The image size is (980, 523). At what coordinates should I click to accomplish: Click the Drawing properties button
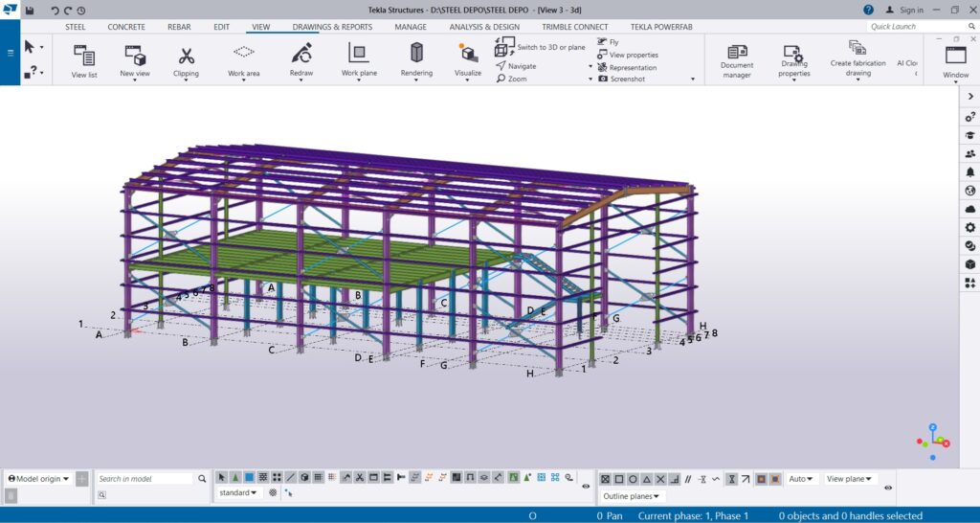pyautogui.click(x=794, y=61)
